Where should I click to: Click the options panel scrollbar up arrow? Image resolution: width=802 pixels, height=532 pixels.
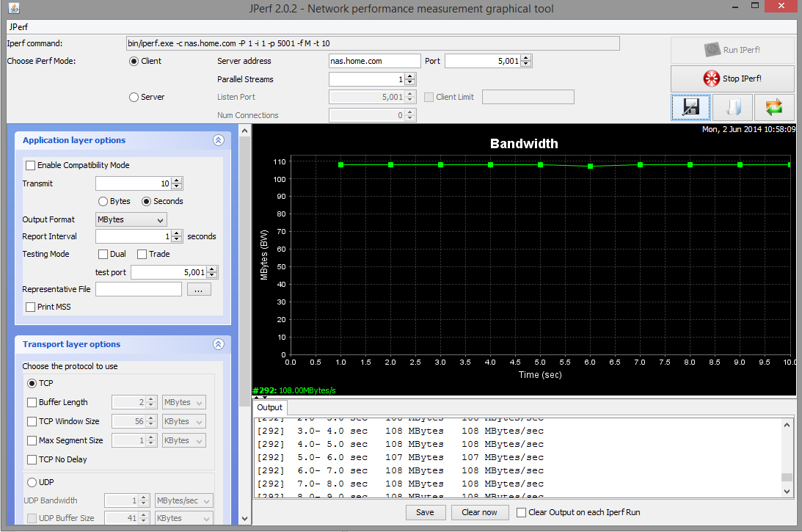[244, 131]
